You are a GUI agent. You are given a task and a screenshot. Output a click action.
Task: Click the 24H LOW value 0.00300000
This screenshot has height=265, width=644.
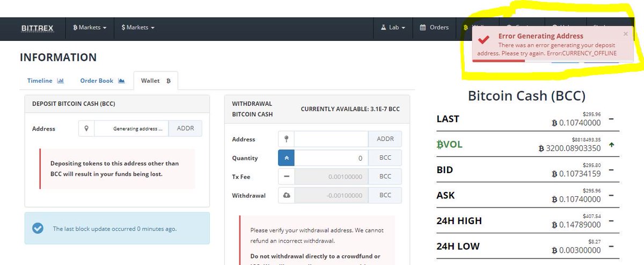click(x=576, y=250)
